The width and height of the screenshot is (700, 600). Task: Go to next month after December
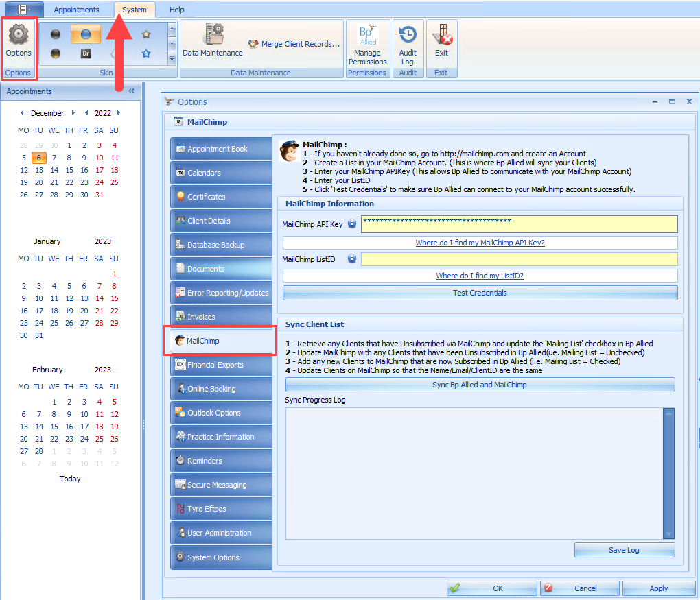click(73, 113)
